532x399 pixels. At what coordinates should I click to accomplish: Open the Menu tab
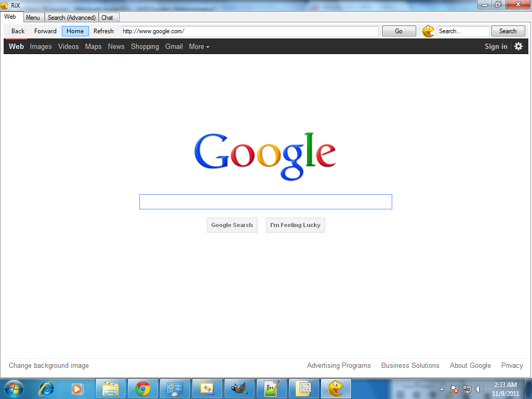(33, 18)
